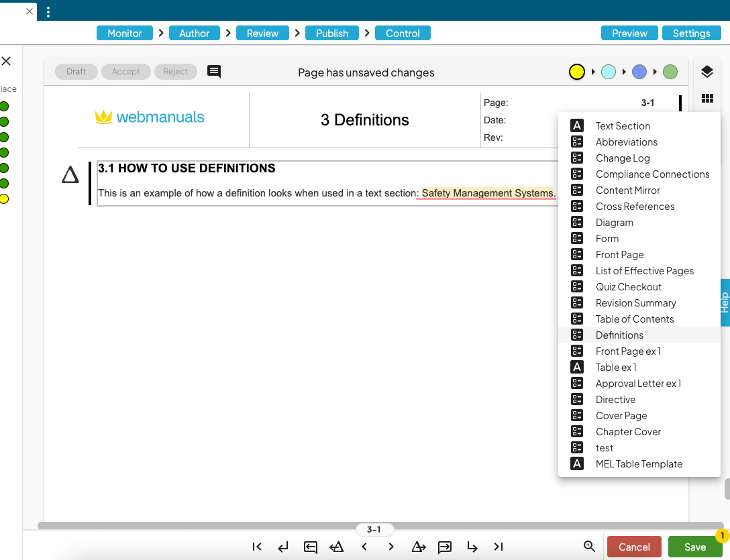Open the layers panel icon
This screenshot has height=560, width=730.
coord(707,72)
